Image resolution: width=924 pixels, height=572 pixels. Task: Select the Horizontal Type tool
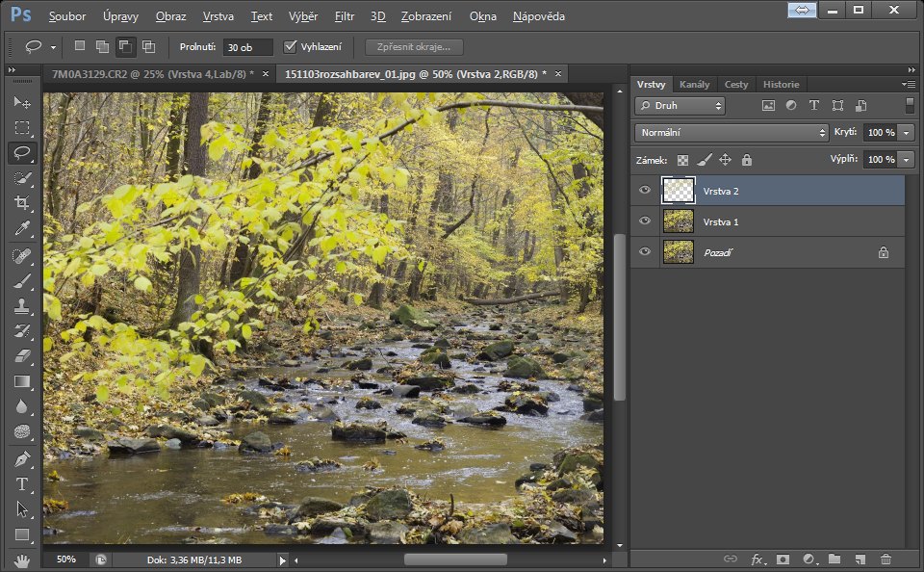[22, 484]
